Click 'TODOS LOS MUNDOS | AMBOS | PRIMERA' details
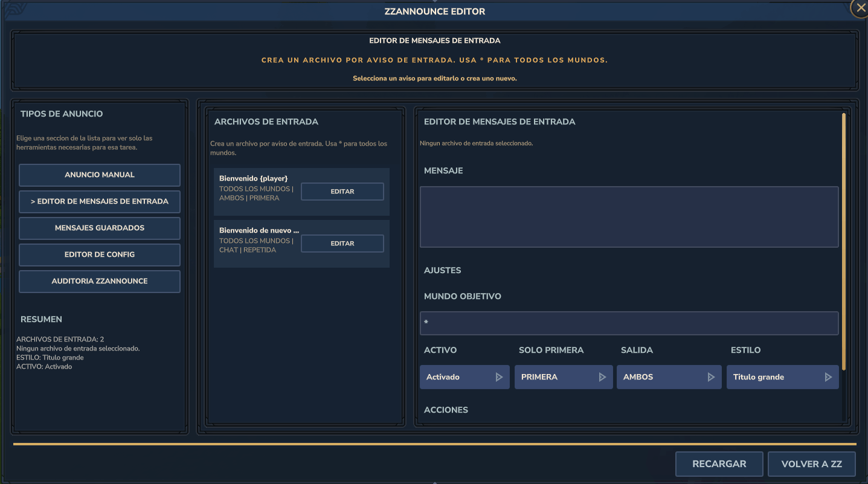This screenshot has width=868, height=484. click(x=256, y=193)
